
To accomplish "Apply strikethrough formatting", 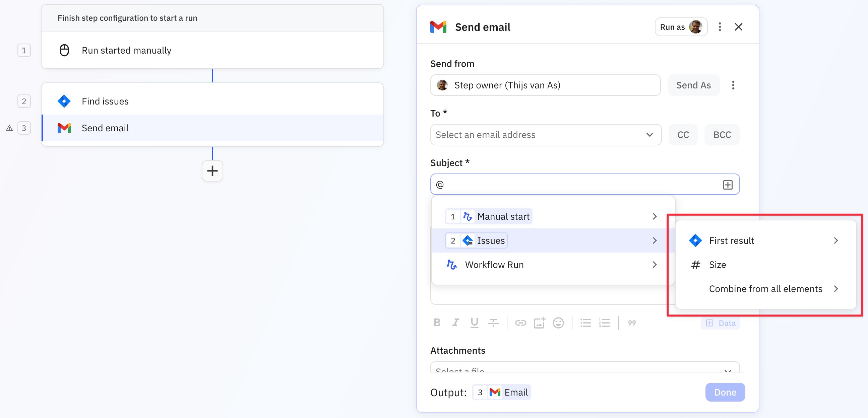I will [x=493, y=323].
